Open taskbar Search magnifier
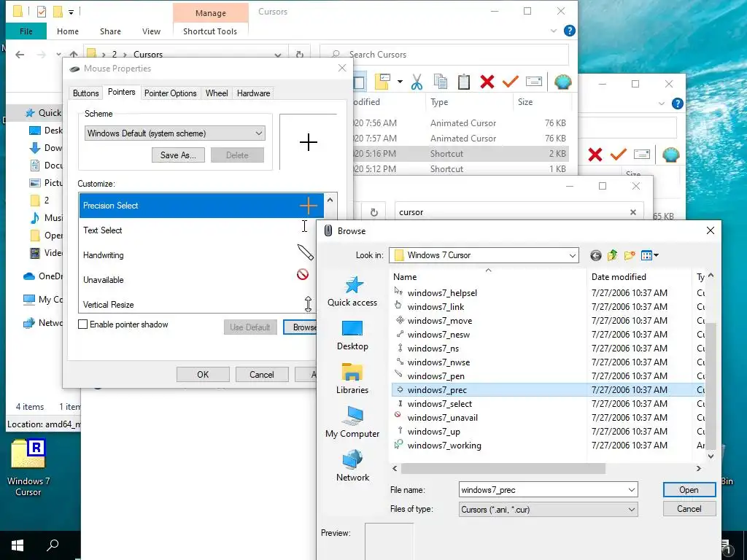This screenshot has width=747, height=560. pyautogui.click(x=53, y=545)
